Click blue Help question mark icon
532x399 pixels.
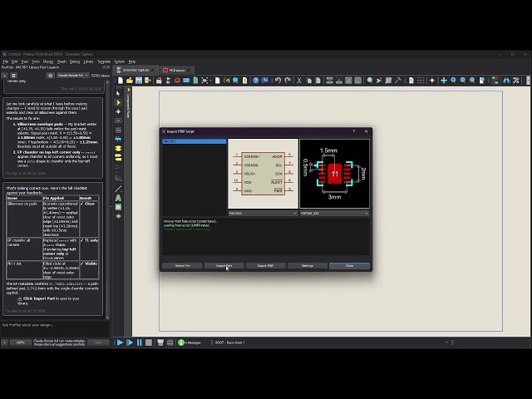[x=255, y=81]
